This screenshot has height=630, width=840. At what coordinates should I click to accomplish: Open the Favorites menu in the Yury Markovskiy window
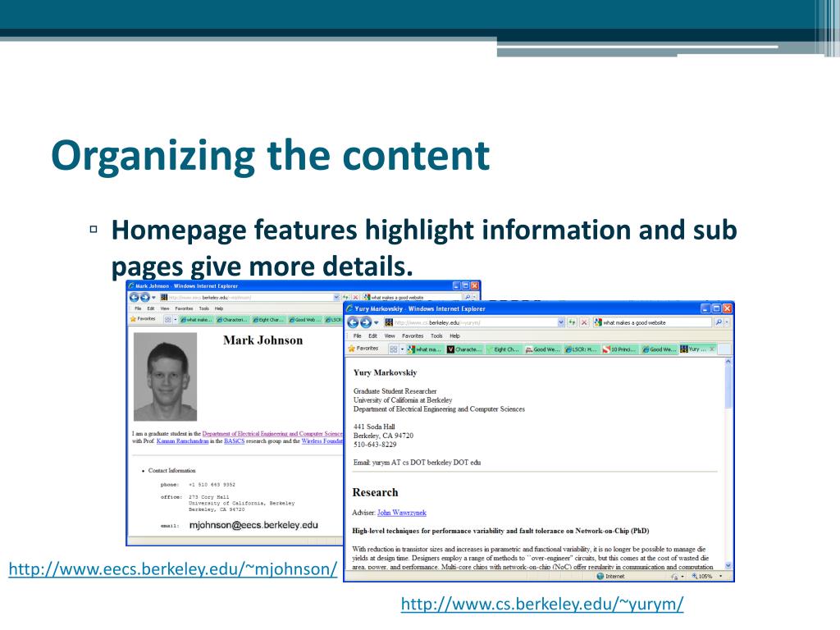point(413,336)
